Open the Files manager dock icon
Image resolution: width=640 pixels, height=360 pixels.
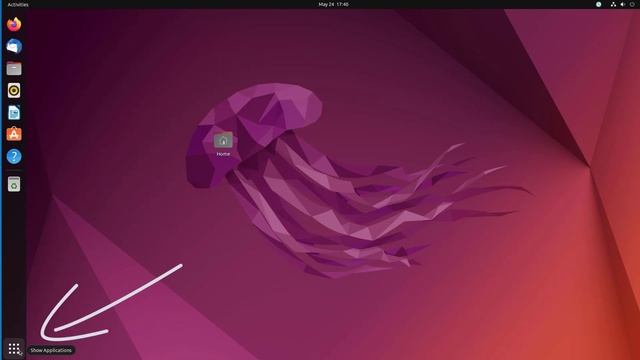(x=14, y=68)
